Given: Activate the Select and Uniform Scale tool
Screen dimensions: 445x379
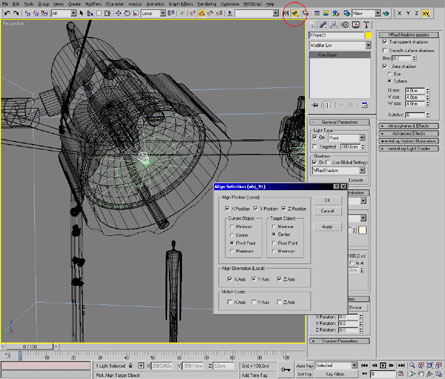Looking at the screenshot, I should (135, 13).
